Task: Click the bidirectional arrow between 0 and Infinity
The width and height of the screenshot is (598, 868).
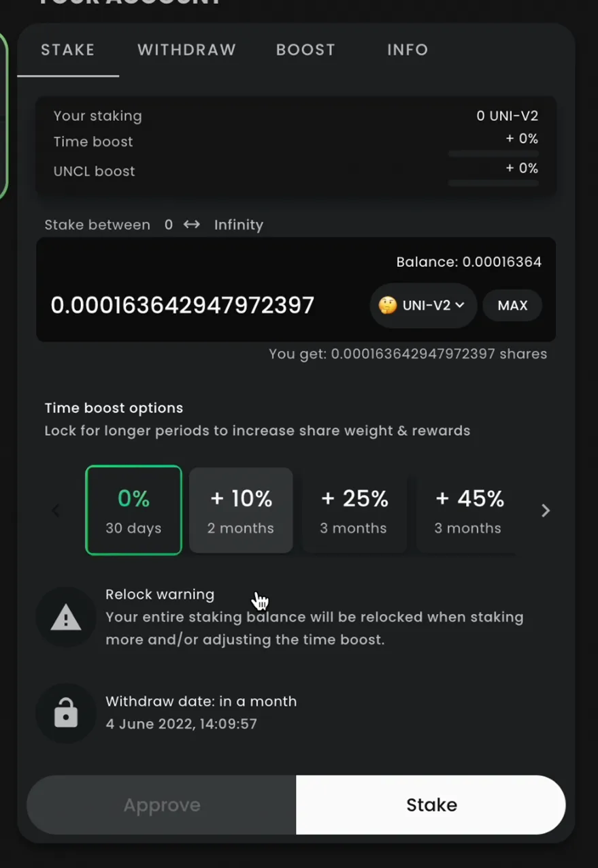Action: (x=192, y=225)
